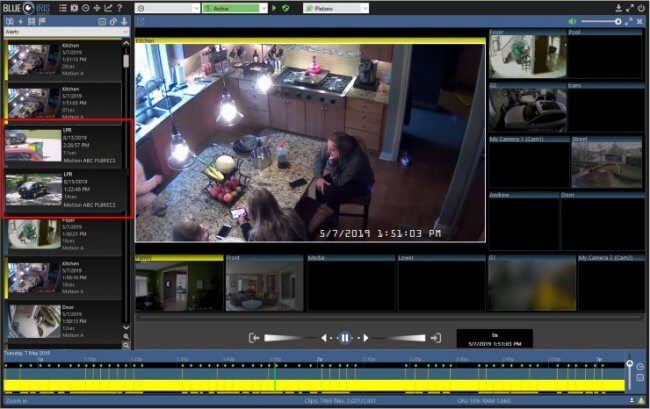This screenshot has width=650, height=409.
Task: Open the schedule dropdown with clock icon
Action: coord(167,8)
